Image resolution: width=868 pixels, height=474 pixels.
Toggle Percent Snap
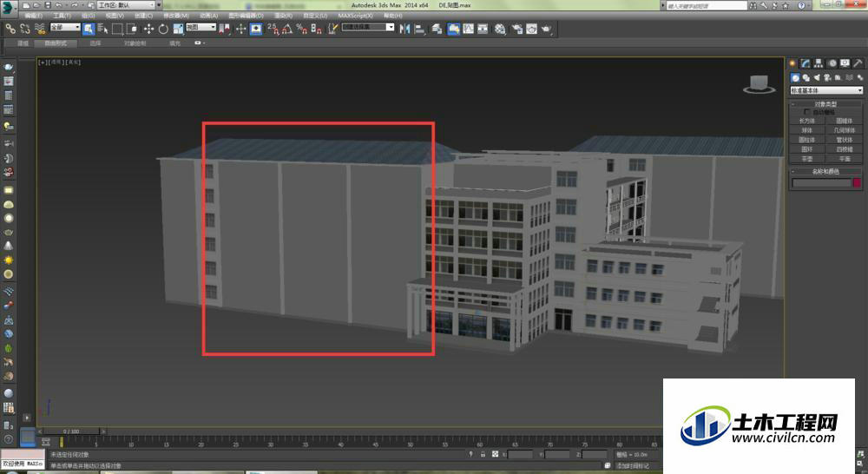point(302,29)
